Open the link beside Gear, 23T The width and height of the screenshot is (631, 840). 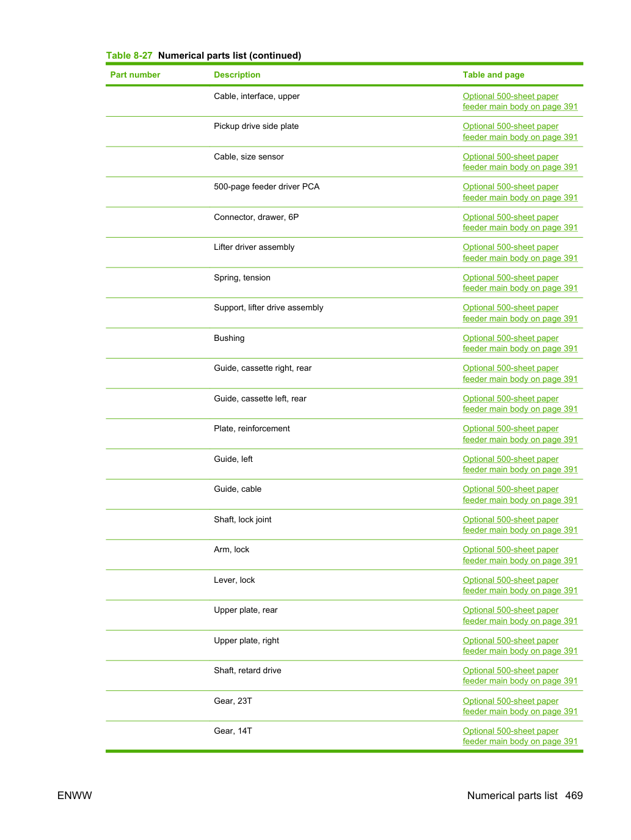tap(520, 706)
